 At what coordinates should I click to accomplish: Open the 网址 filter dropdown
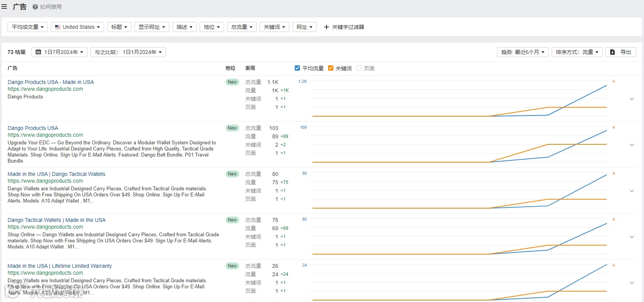click(x=305, y=27)
